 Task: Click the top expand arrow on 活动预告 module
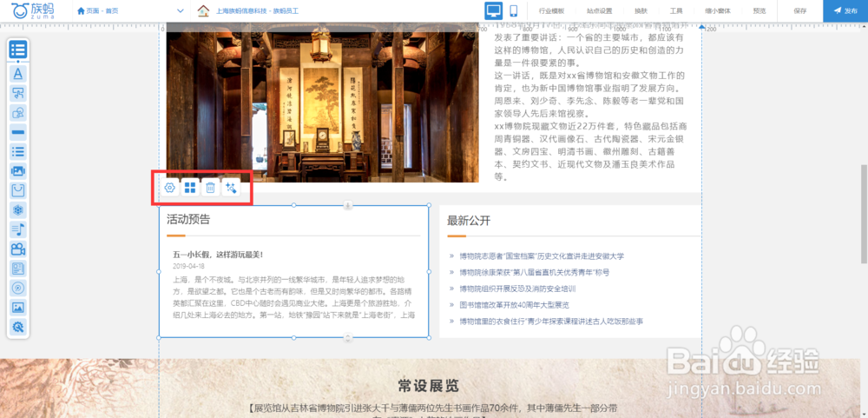click(x=348, y=206)
